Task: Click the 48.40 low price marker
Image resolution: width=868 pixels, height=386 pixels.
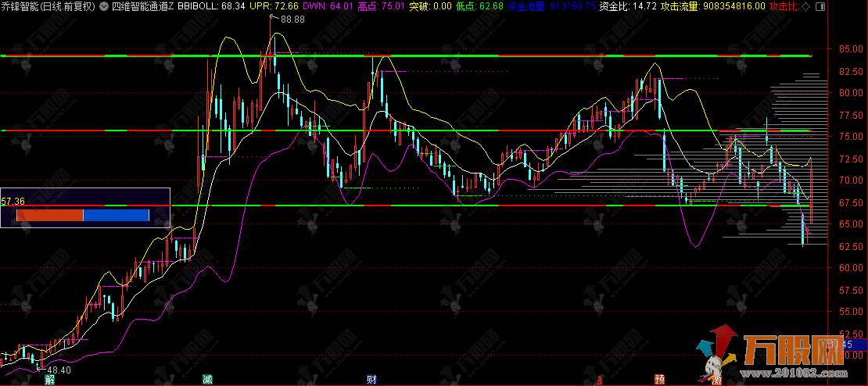Action: (59, 369)
